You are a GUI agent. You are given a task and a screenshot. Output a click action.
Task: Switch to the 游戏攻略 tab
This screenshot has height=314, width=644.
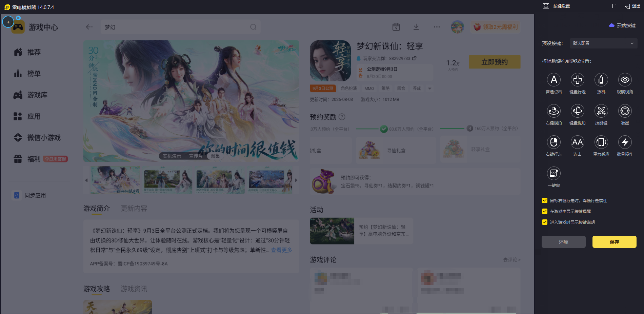pos(97,289)
